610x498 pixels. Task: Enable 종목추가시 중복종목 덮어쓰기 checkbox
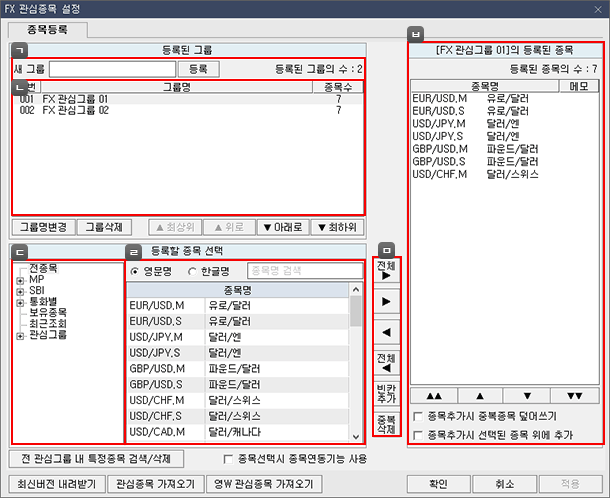[418, 417]
